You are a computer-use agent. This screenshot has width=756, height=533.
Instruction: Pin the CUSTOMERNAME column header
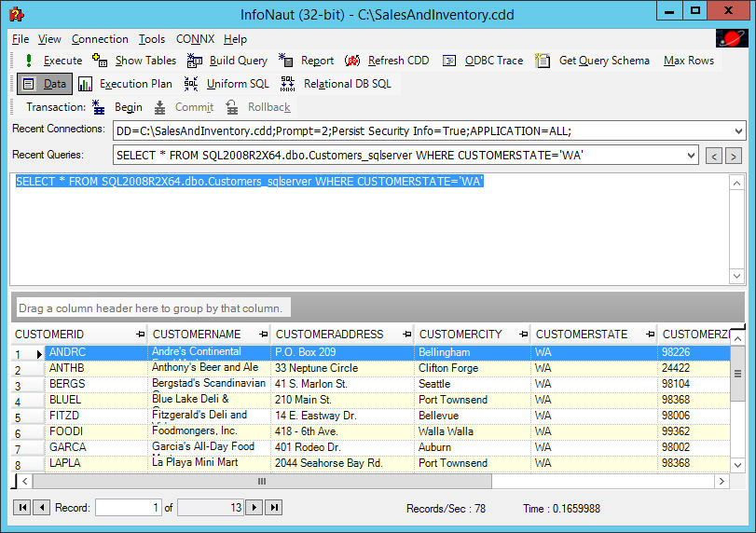click(x=263, y=334)
